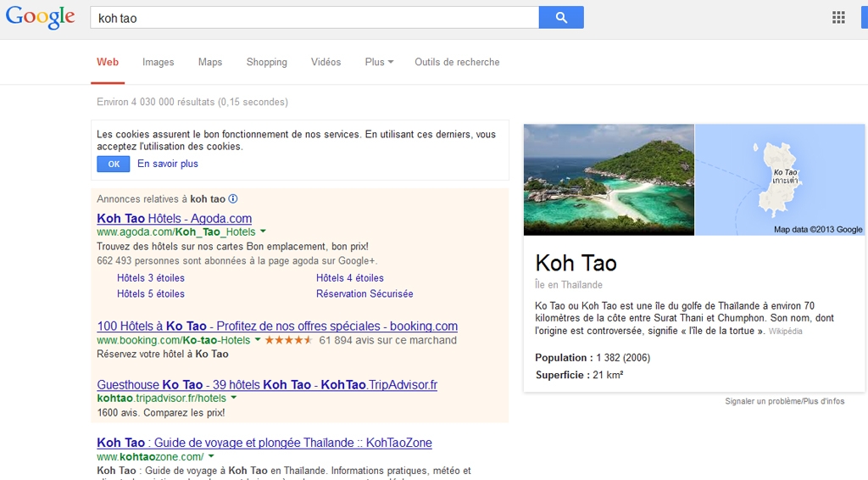
Task: Click Signaler un problème/Plus d'infos
Action: pos(784,401)
